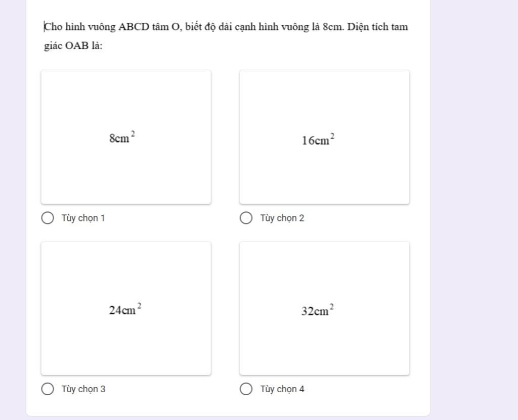Click the 'Tùy chọn 4' label text
The height and width of the screenshot is (420, 518).
(x=282, y=389)
